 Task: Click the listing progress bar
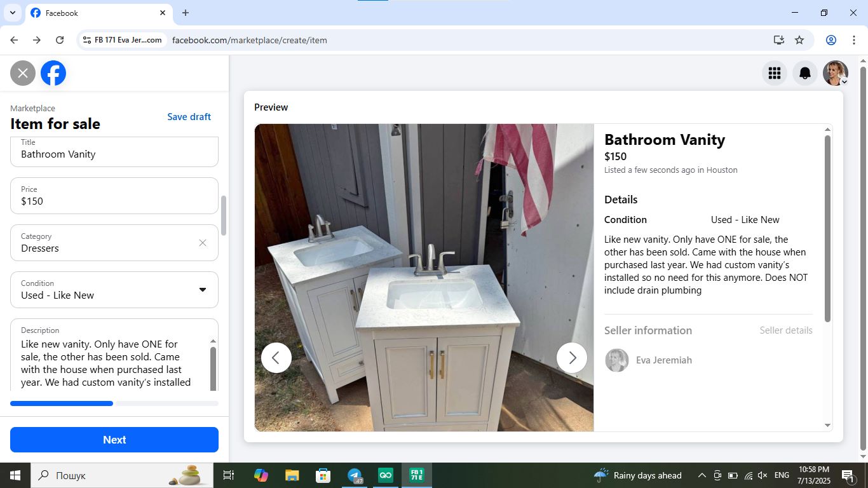coord(114,403)
